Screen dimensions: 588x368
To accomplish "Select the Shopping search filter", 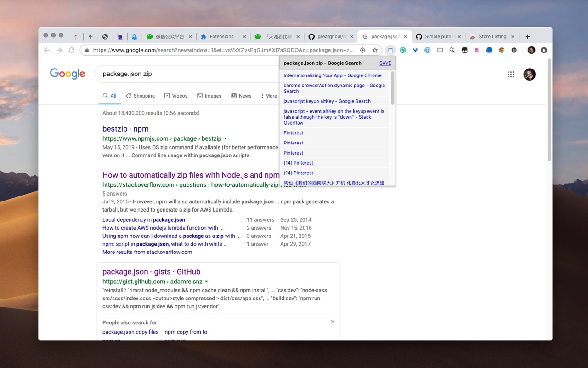I will pos(140,96).
